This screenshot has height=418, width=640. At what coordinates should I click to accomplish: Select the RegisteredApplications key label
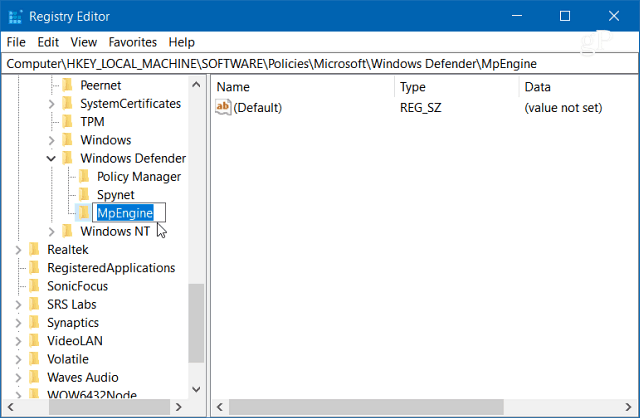111,267
